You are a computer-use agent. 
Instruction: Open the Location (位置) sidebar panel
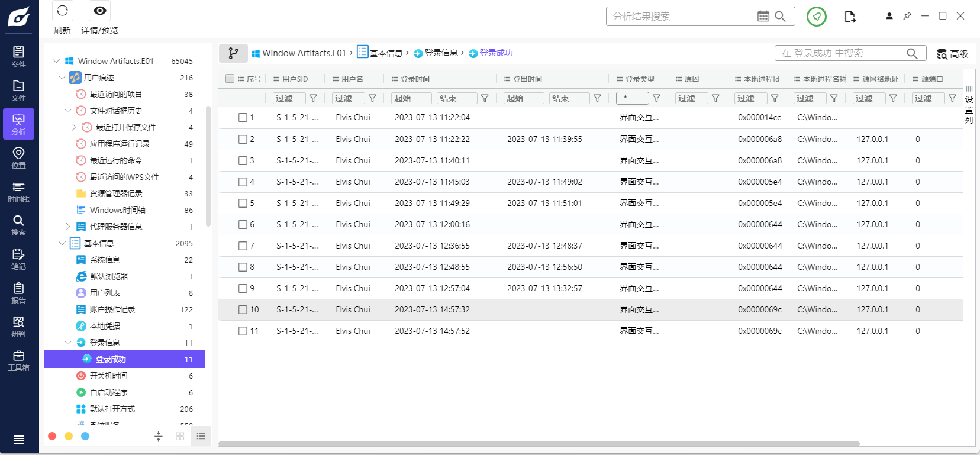18,158
